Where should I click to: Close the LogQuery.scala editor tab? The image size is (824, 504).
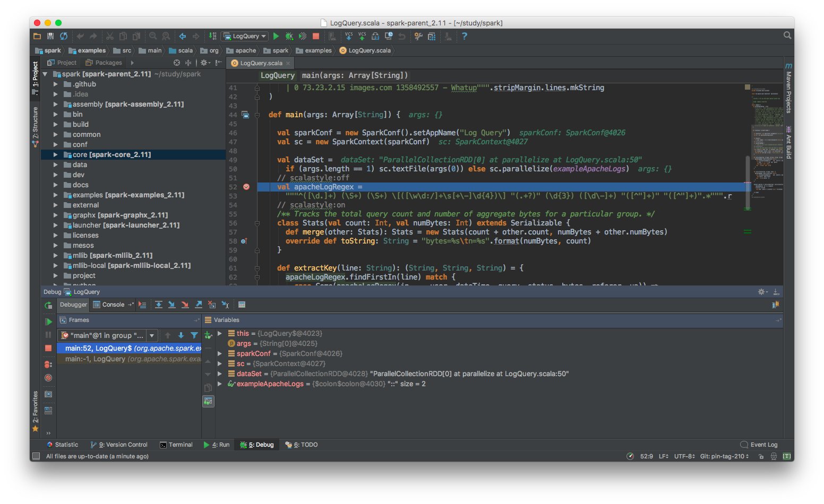click(x=288, y=63)
